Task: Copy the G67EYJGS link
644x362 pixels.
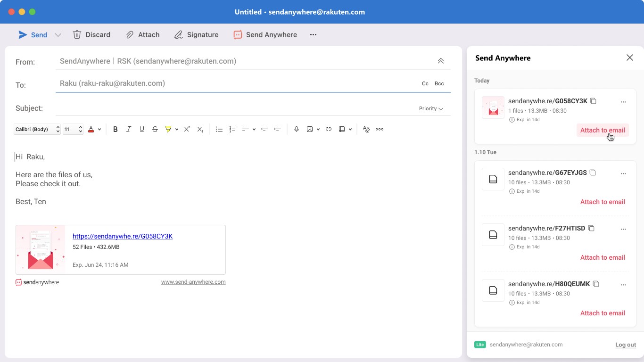Action: pyautogui.click(x=593, y=173)
